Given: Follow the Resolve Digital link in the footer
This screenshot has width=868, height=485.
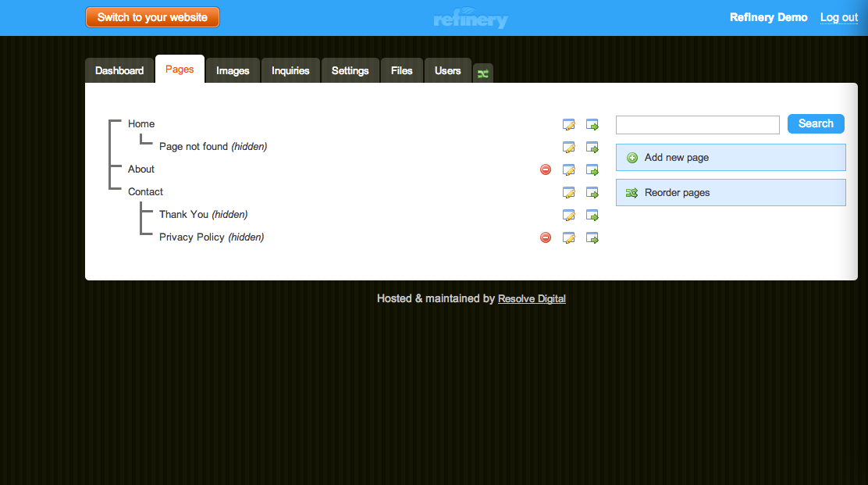Looking at the screenshot, I should 532,298.
